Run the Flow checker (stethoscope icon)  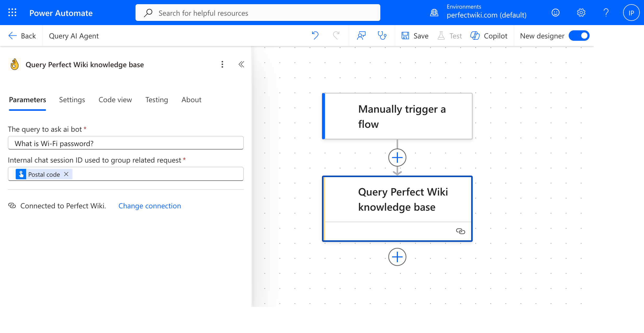[382, 36]
